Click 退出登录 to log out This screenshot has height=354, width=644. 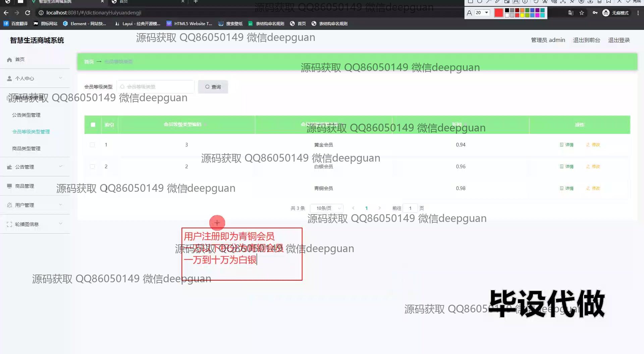pyautogui.click(x=619, y=40)
